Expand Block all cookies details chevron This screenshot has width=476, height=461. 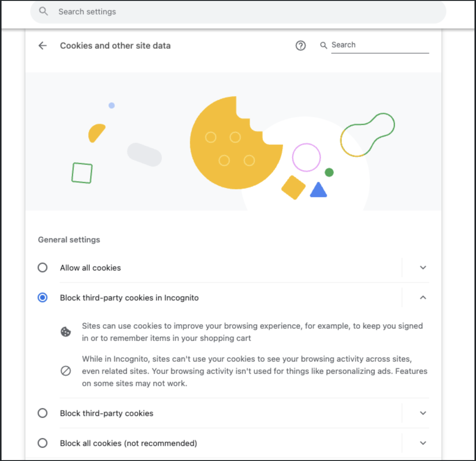point(423,443)
